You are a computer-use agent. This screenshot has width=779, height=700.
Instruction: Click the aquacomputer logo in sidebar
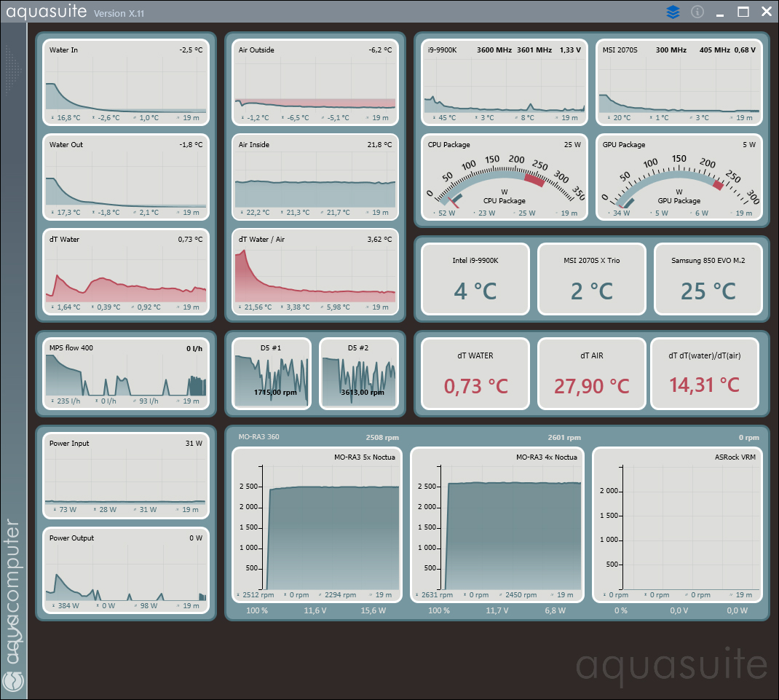tap(13, 605)
